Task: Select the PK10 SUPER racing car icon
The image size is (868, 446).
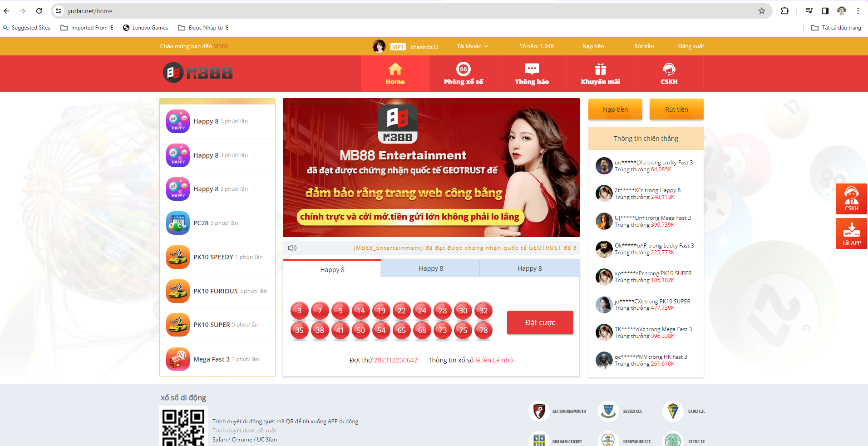Action: coord(178,325)
